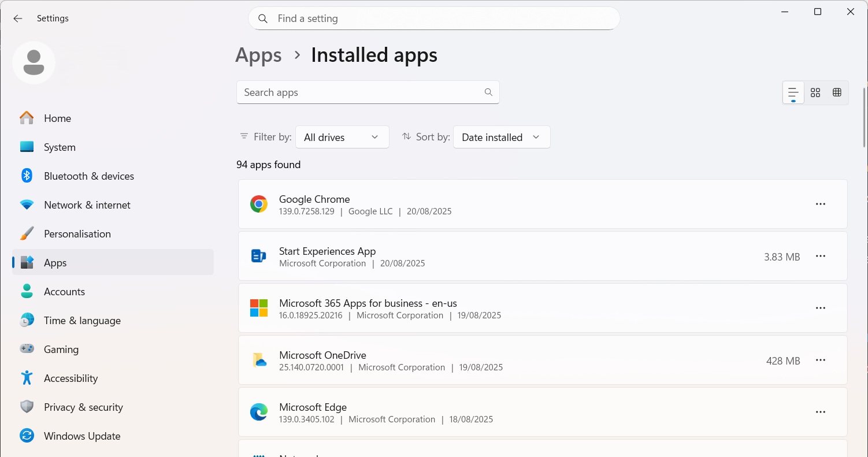This screenshot has height=457, width=868.
Task: Open more options for Google Chrome
Action: (x=820, y=204)
